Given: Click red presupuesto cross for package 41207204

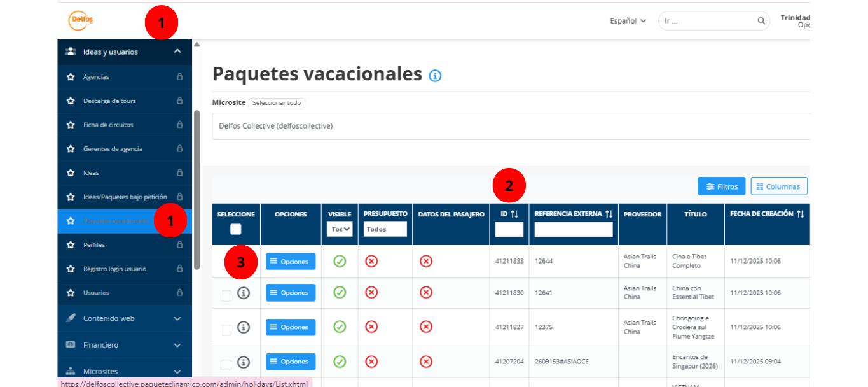Looking at the screenshot, I should click(371, 362).
